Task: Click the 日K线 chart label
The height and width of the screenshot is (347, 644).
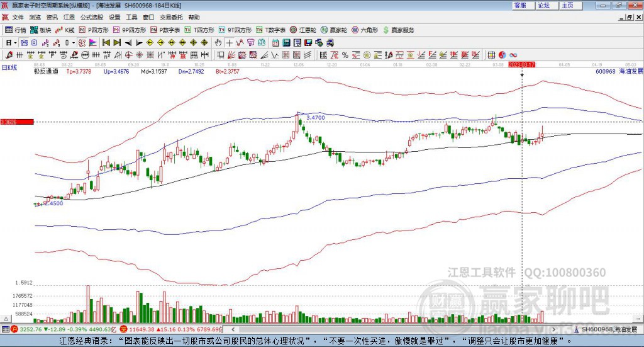Action: [x=9, y=67]
